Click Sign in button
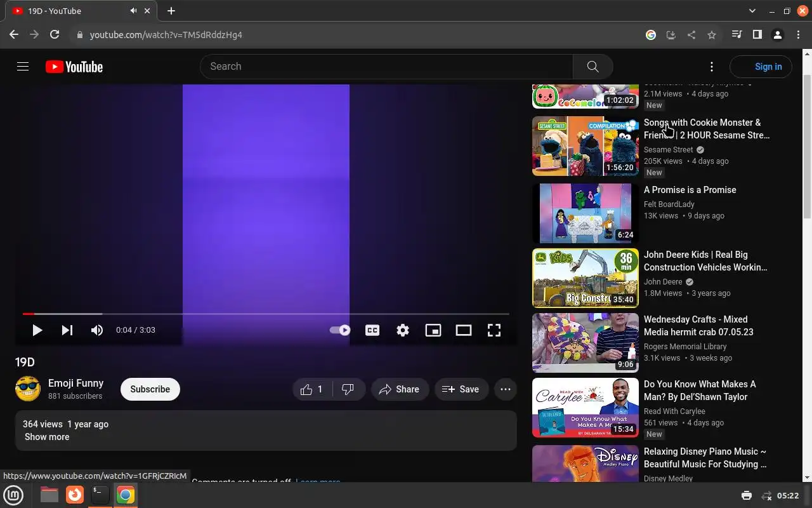Screen dimensions: 812x508 click(761, 67)
